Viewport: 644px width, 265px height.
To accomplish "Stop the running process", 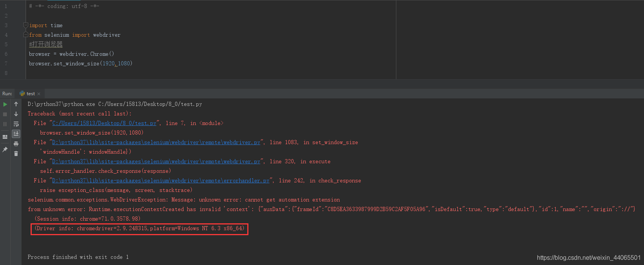I will [5, 114].
